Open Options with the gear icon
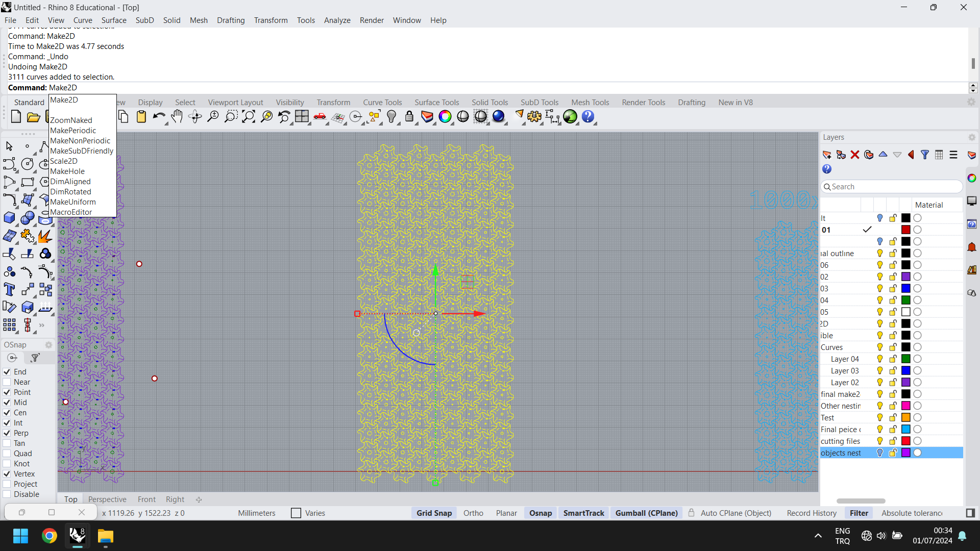The height and width of the screenshot is (551, 980). (534, 117)
